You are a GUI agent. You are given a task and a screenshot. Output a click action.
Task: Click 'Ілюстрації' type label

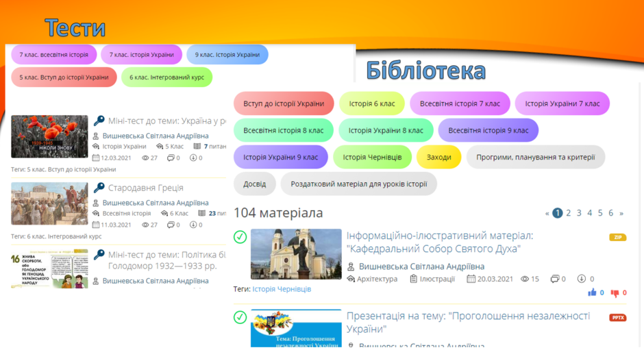pos(437,279)
